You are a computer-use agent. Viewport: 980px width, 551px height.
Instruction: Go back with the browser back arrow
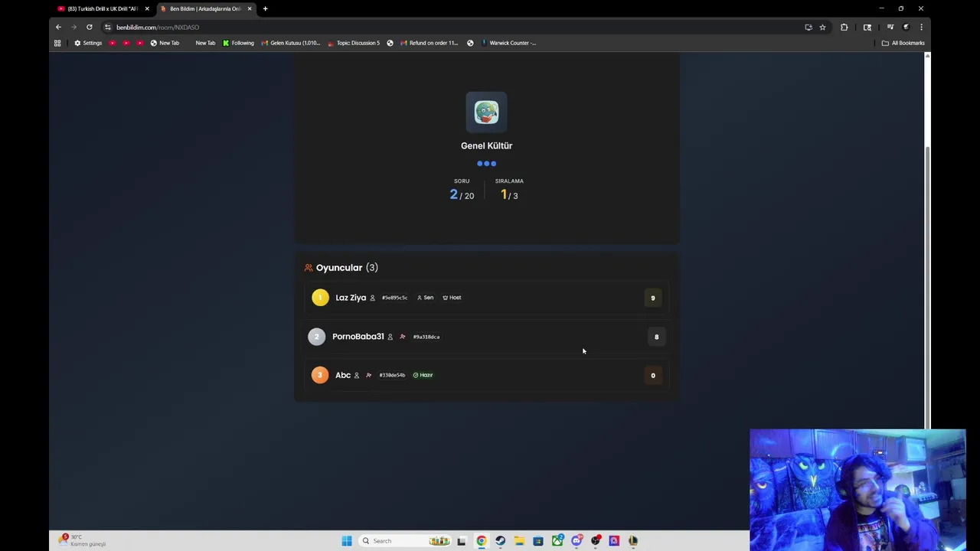point(58,27)
